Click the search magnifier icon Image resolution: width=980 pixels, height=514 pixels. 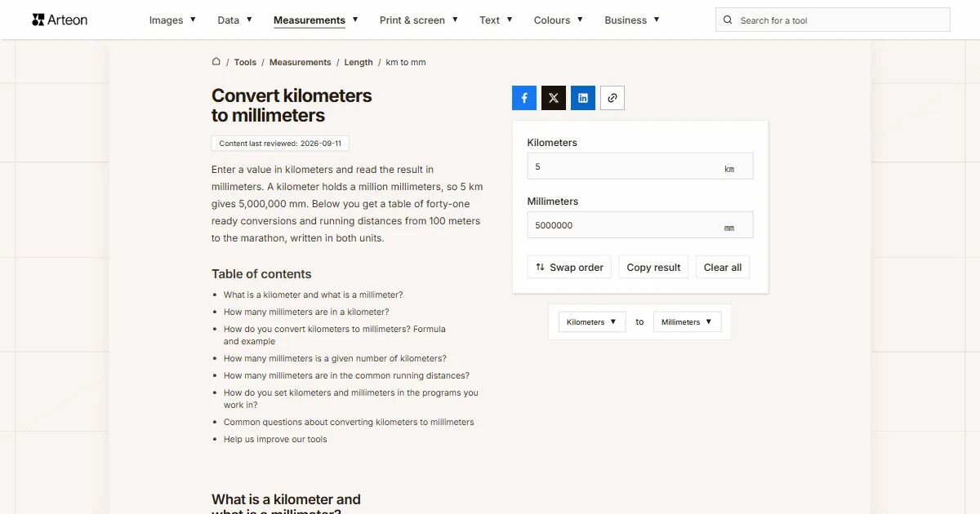pyautogui.click(x=728, y=20)
